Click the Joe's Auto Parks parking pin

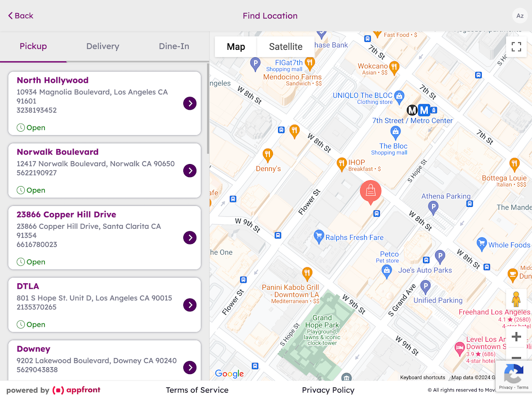click(x=440, y=257)
